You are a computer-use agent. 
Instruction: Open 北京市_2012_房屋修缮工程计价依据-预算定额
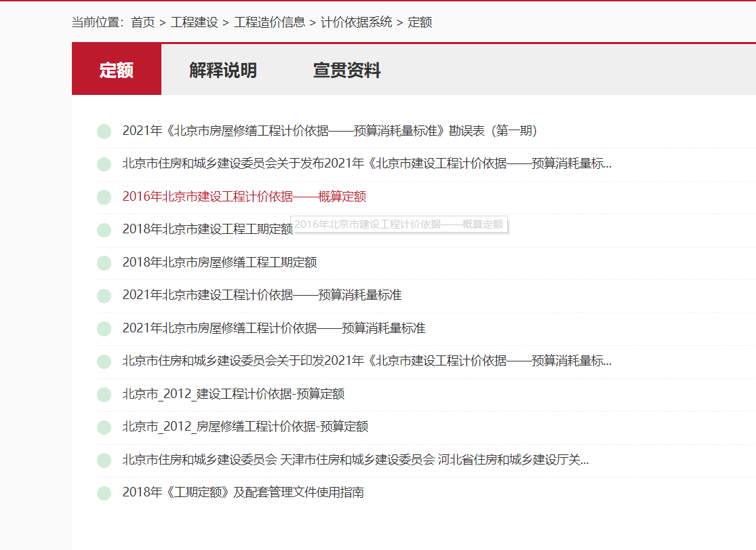tap(245, 427)
